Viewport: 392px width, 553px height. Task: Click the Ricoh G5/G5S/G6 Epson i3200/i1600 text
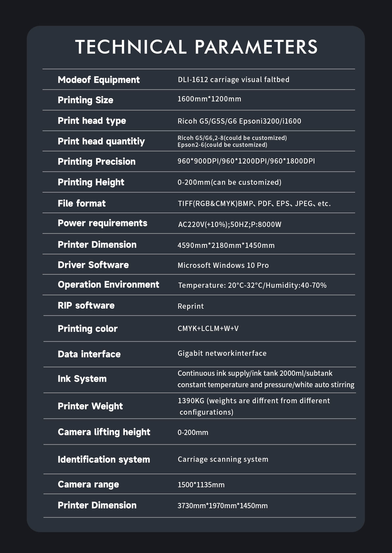(x=239, y=121)
